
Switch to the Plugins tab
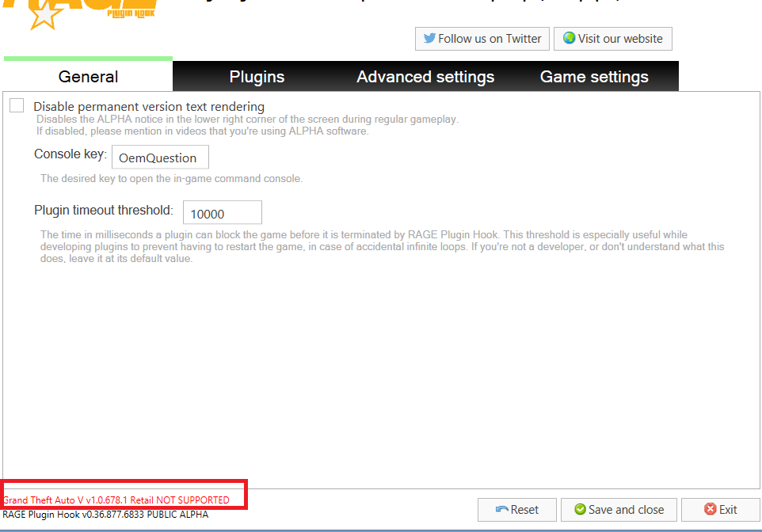tap(257, 76)
